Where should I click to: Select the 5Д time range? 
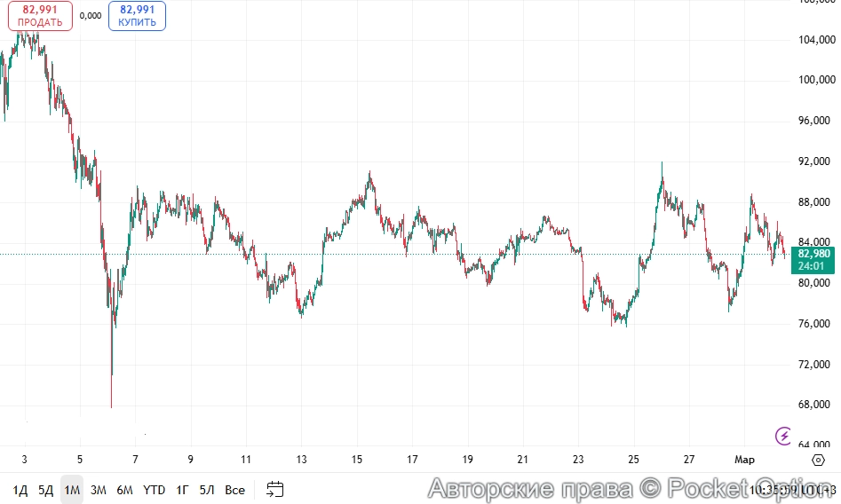[45, 490]
